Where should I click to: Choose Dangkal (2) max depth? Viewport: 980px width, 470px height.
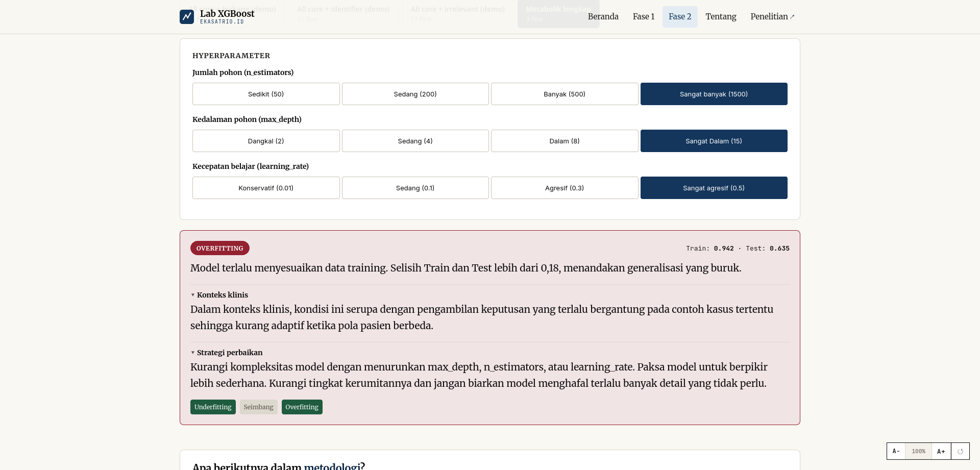point(266,141)
